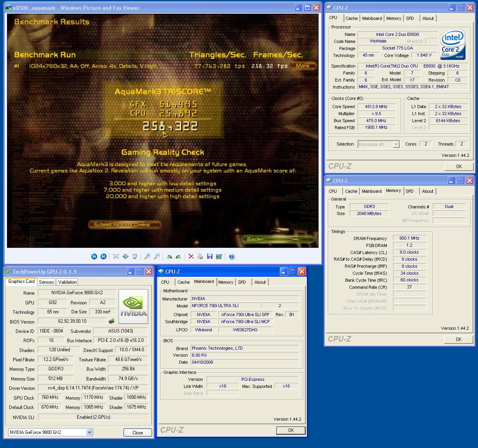Click the GPU-Z title bar icon
The height and width of the screenshot is (448, 478).
tap(8, 271)
